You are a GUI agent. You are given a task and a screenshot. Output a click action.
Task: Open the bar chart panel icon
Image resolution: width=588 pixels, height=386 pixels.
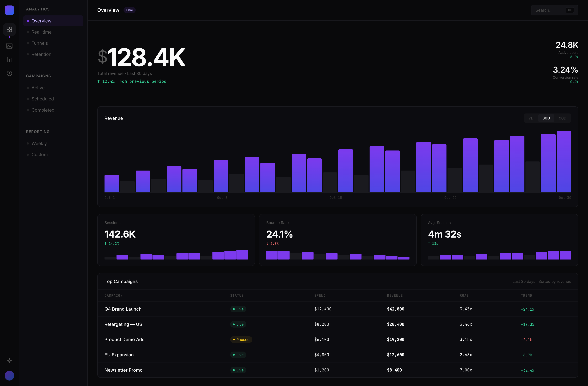click(x=9, y=59)
